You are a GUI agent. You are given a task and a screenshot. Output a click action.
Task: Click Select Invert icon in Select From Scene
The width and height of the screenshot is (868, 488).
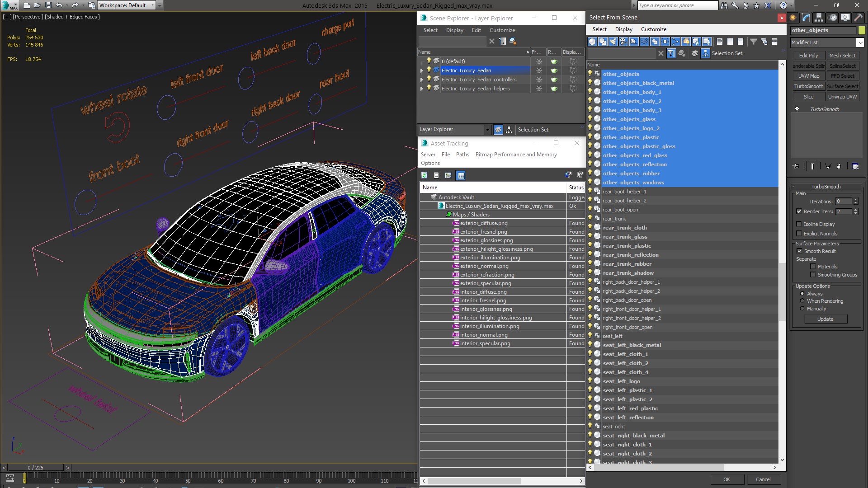point(741,42)
